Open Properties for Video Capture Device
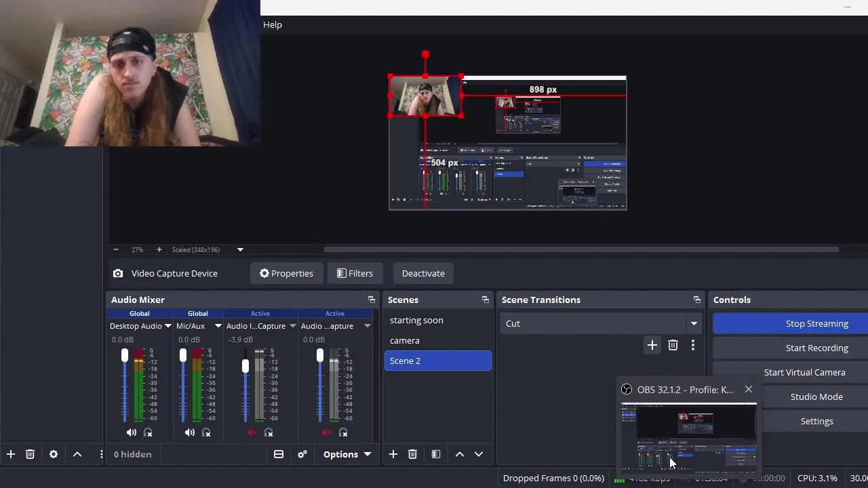The image size is (868, 488). (x=286, y=273)
